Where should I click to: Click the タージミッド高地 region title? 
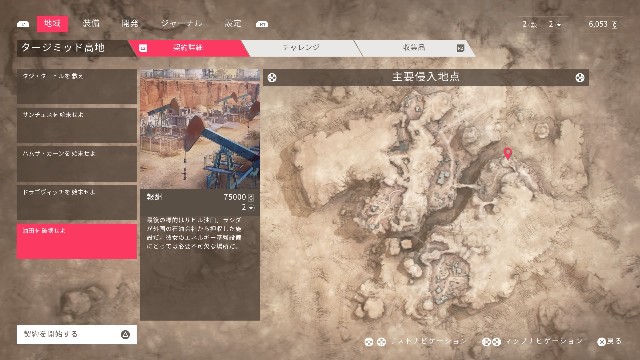click(x=63, y=48)
